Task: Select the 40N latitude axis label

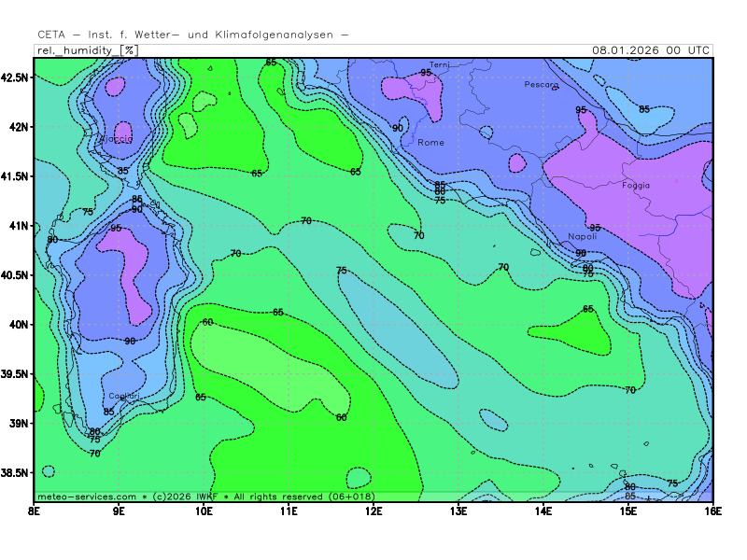Action: (x=20, y=325)
